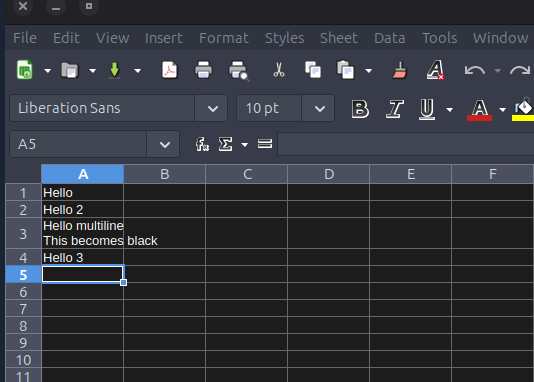Image resolution: width=534 pixels, height=382 pixels.
Task: Select column D header
Action: coord(329,174)
